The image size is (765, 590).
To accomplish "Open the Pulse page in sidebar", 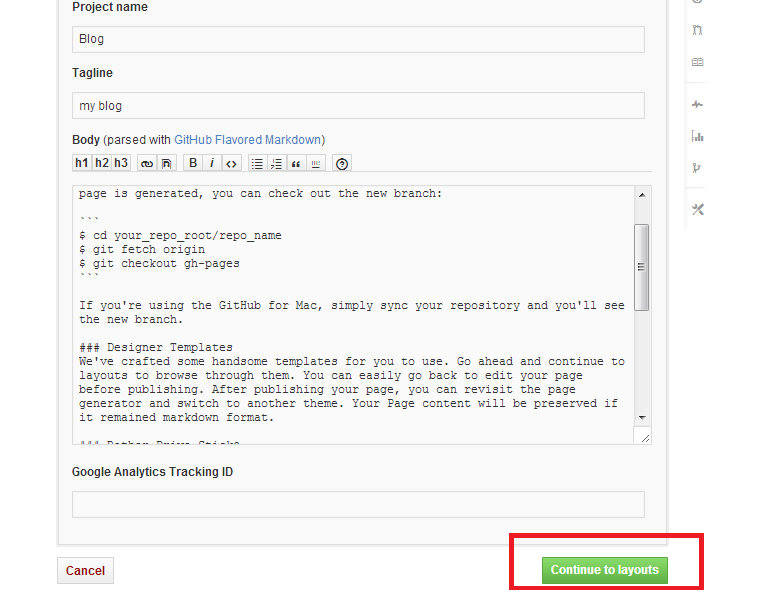I will [x=697, y=105].
